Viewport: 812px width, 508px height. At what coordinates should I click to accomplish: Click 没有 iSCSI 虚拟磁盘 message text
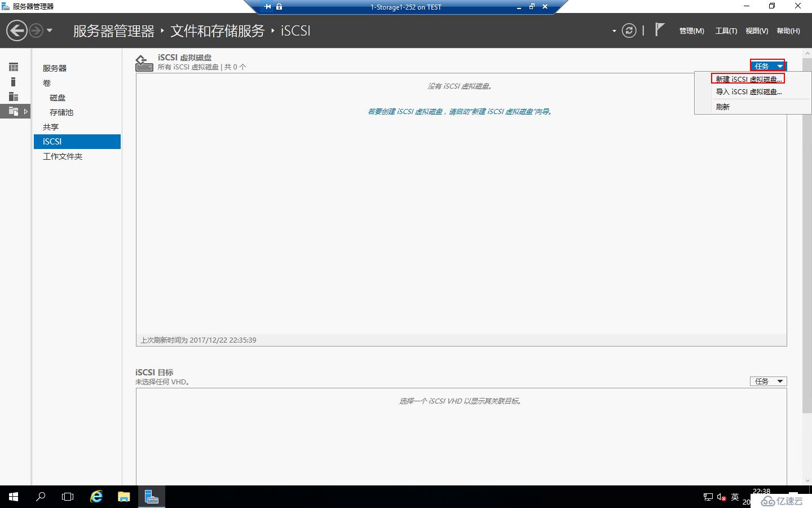pyautogui.click(x=460, y=86)
